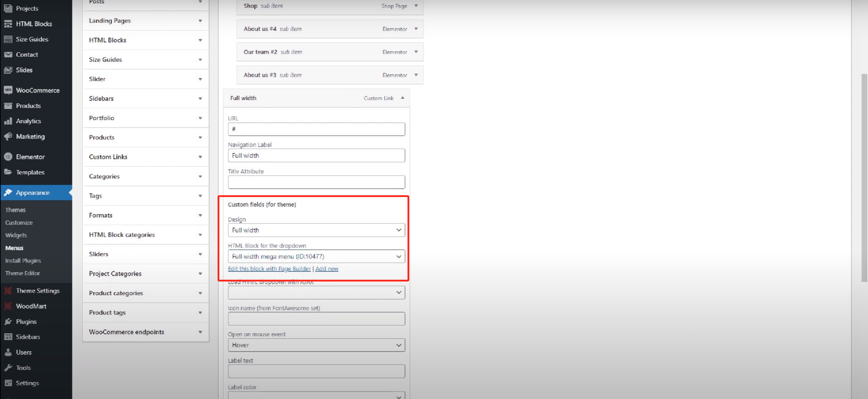
Task: Click the Marketing megaphone icon
Action: click(8, 137)
